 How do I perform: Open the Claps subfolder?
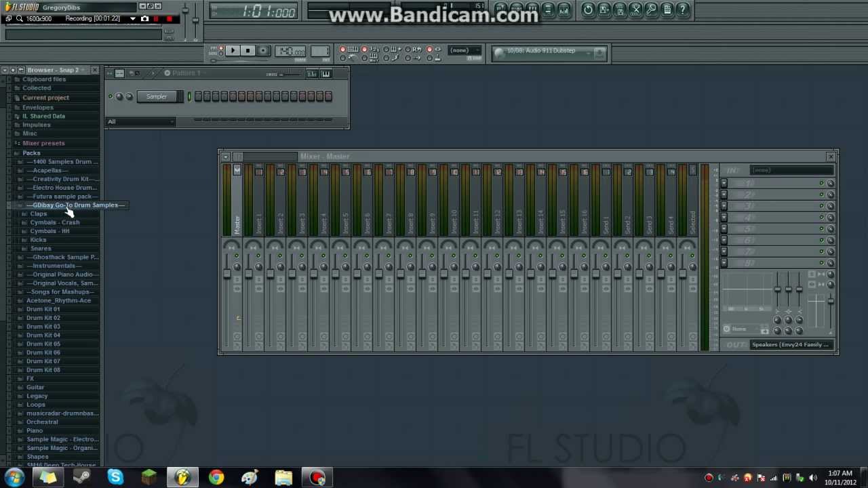[38, 214]
